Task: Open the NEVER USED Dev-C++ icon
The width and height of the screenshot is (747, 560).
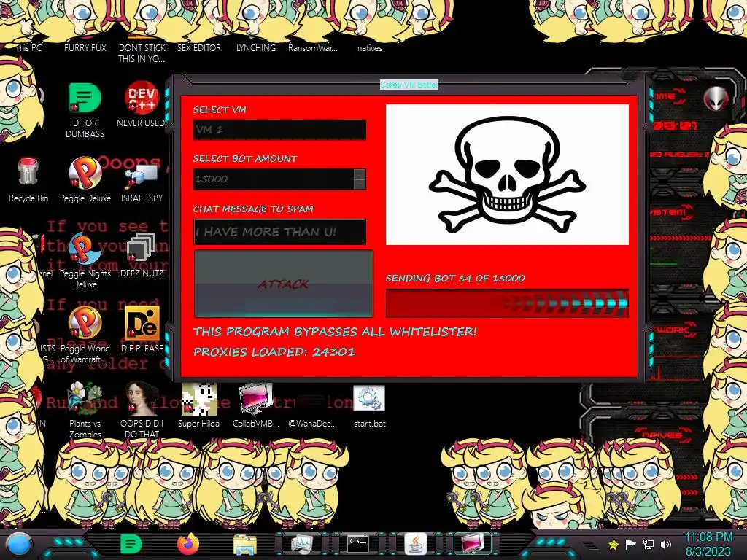Action: click(x=141, y=105)
